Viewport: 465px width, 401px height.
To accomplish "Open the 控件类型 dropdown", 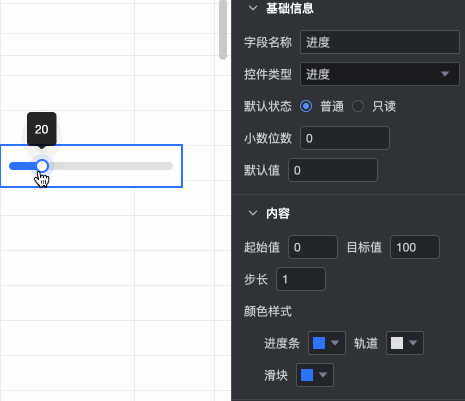I will point(380,74).
